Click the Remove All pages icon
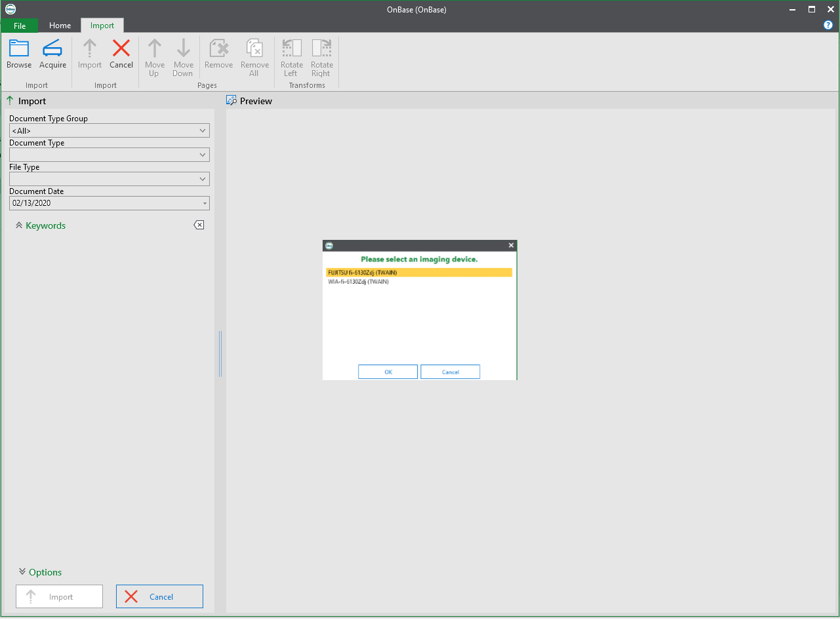The height and width of the screenshot is (620, 840). [x=254, y=48]
